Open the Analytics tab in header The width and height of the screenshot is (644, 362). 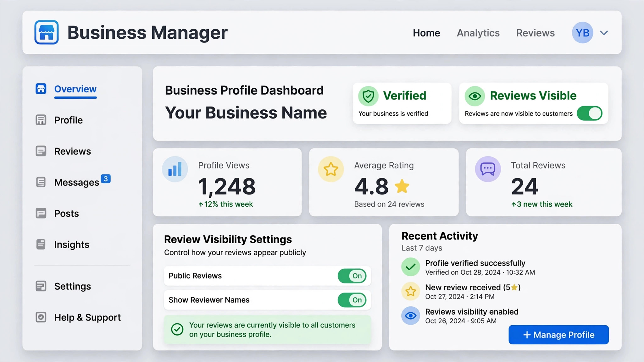478,33
